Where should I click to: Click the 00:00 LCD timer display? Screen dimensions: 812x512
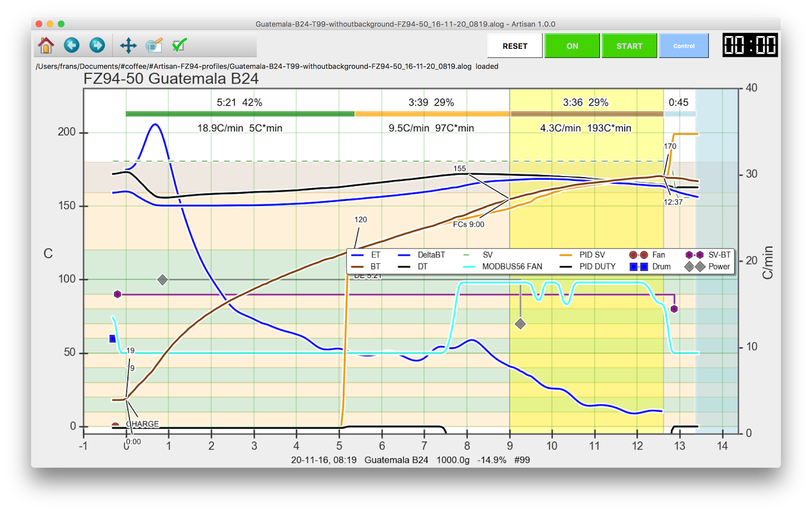[x=750, y=45]
